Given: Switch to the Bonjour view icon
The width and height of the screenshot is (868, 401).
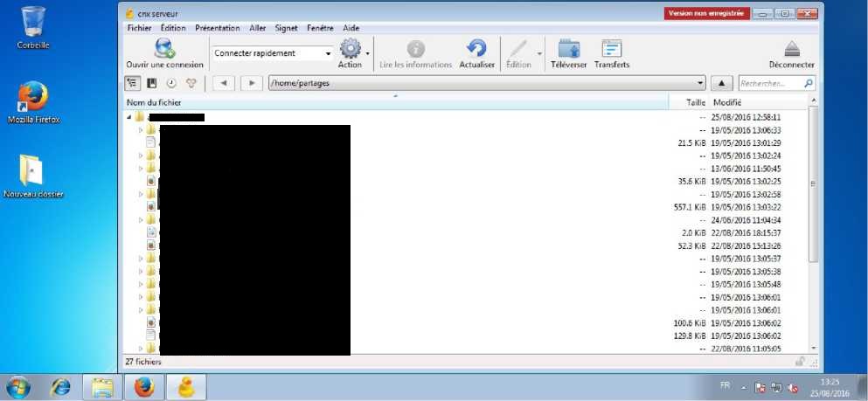Looking at the screenshot, I should (191, 83).
